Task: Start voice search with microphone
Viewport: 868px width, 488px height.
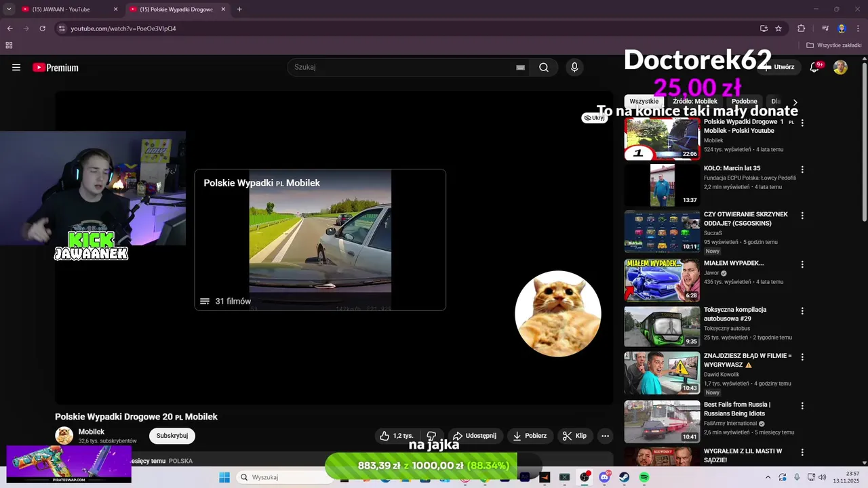Action: 574,67
